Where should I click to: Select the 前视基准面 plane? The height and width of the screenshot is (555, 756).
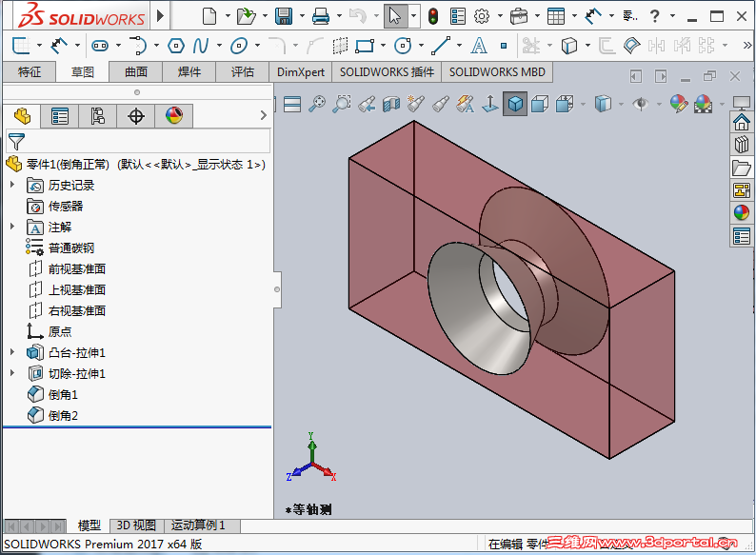(67, 268)
